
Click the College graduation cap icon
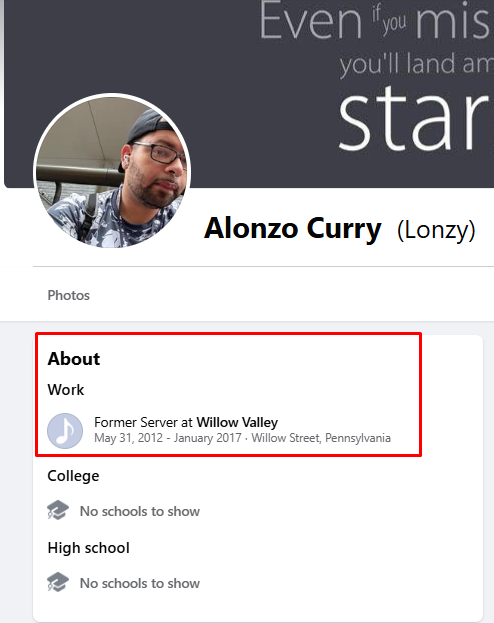point(58,510)
